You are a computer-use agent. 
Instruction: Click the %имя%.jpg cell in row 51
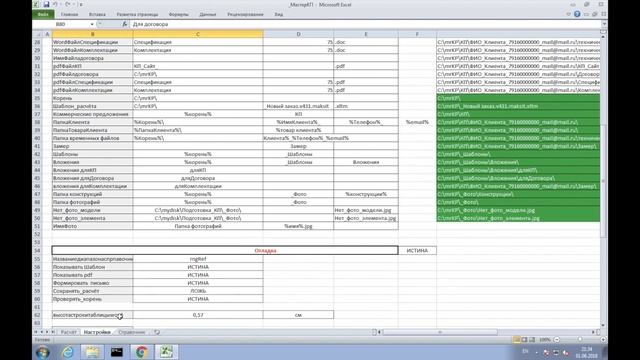click(x=298, y=226)
